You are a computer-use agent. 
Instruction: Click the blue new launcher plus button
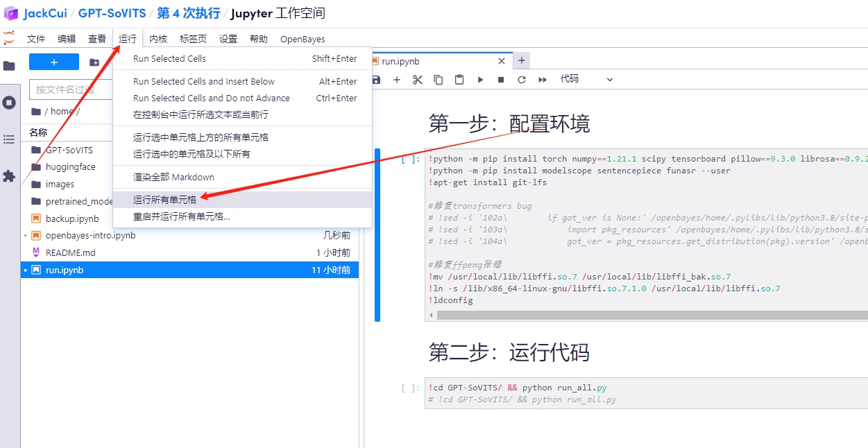(x=54, y=62)
